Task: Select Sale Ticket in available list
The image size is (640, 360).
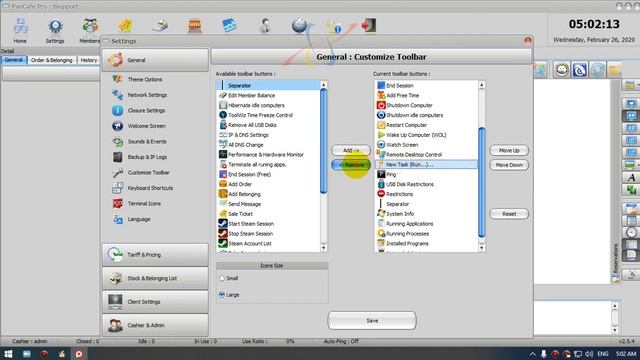Action: 269,214
